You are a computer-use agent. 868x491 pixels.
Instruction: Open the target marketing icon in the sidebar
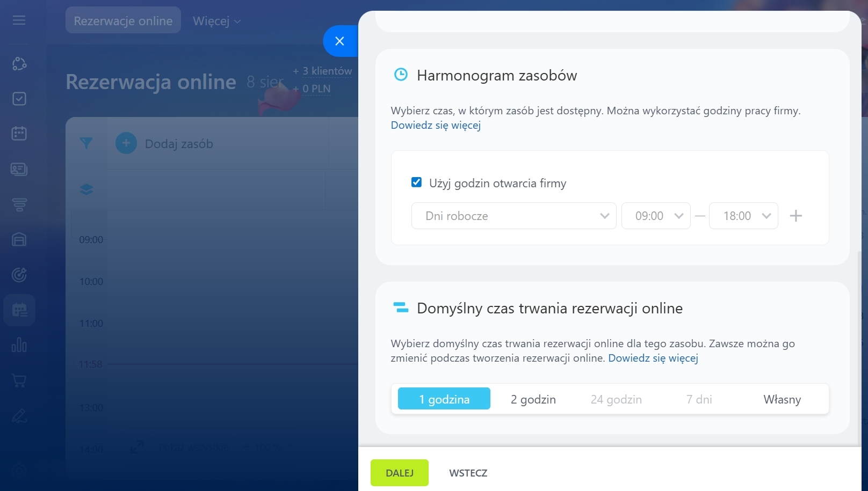pos(19,275)
